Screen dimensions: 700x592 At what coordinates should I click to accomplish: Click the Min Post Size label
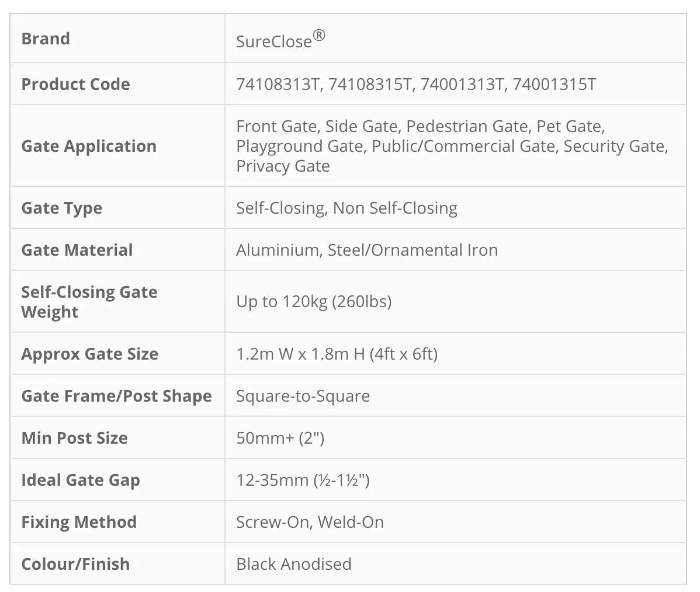(x=74, y=438)
